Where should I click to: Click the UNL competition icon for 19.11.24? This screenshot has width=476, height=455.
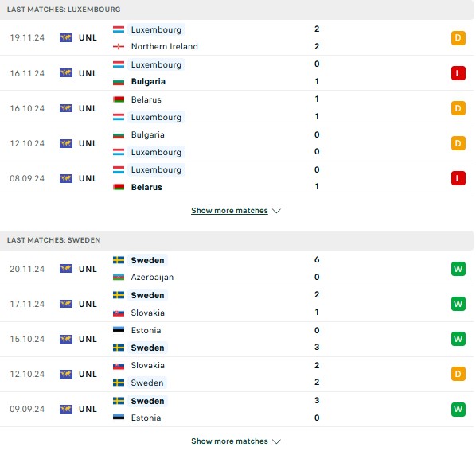coord(66,38)
